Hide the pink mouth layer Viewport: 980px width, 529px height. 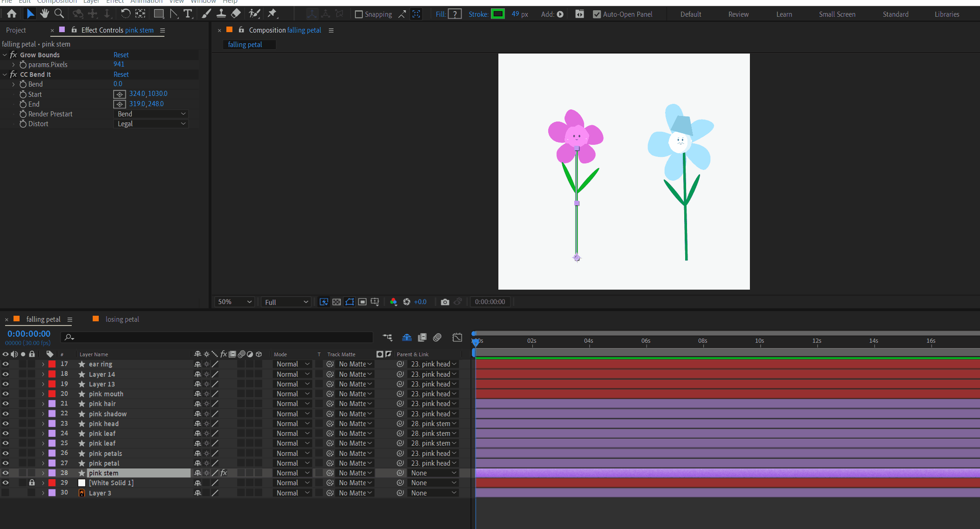[6, 394]
